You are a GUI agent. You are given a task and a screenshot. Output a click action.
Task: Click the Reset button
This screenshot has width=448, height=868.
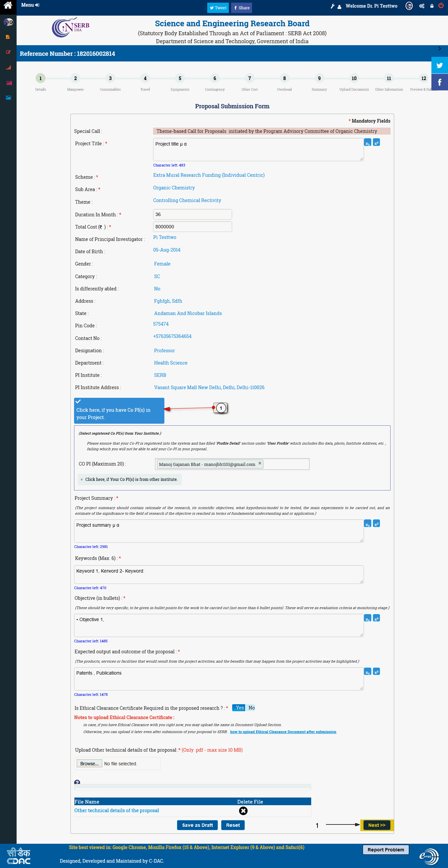coord(233,825)
